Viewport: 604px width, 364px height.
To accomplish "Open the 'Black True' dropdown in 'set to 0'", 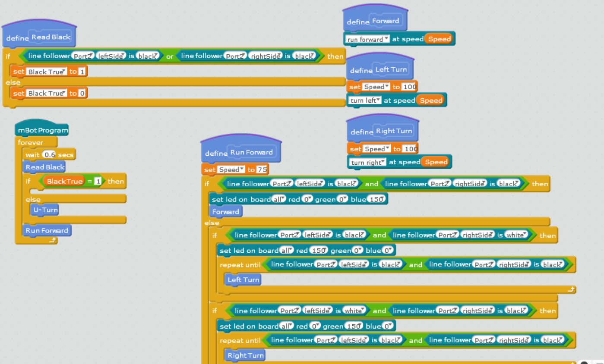I will 46,93.
